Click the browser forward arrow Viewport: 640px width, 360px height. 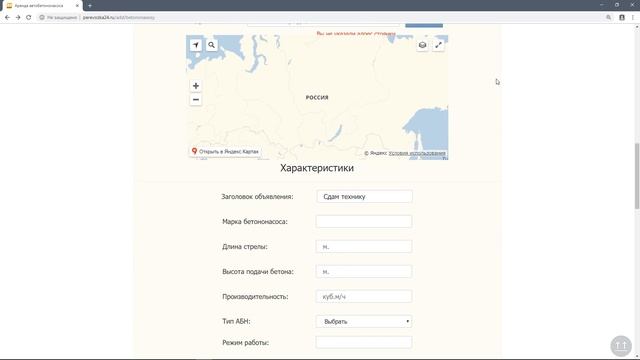click(18, 18)
